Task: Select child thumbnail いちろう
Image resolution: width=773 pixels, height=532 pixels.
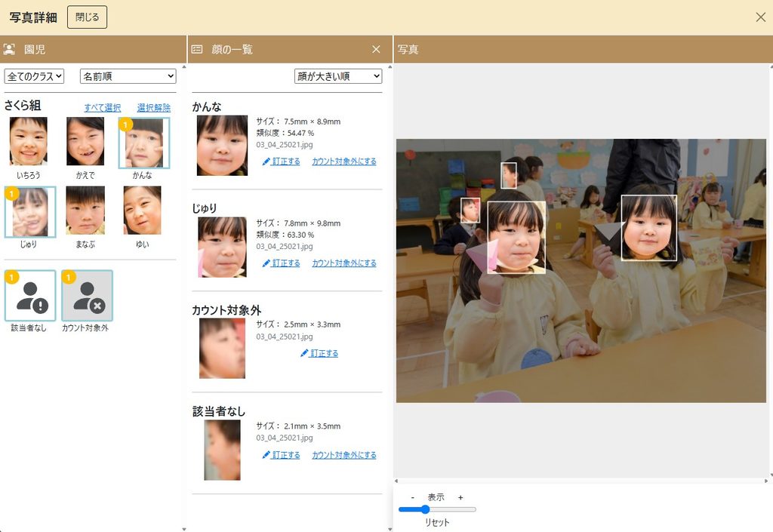Action: point(29,141)
